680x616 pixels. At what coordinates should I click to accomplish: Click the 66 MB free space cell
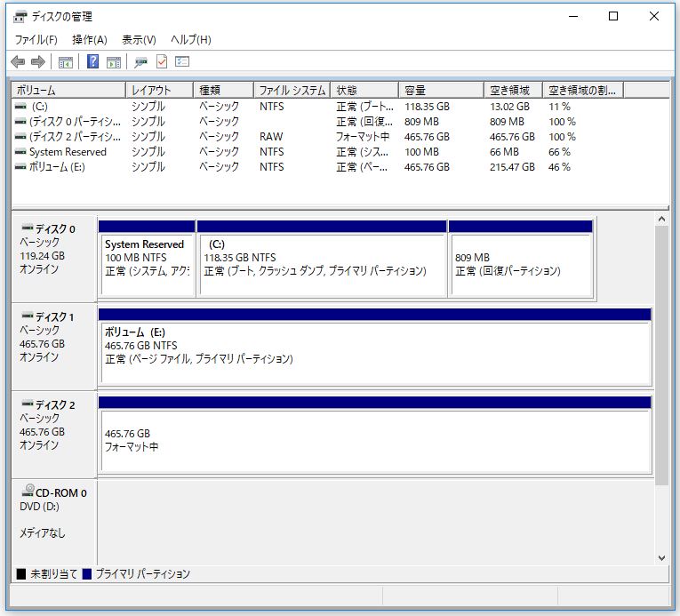pos(504,152)
